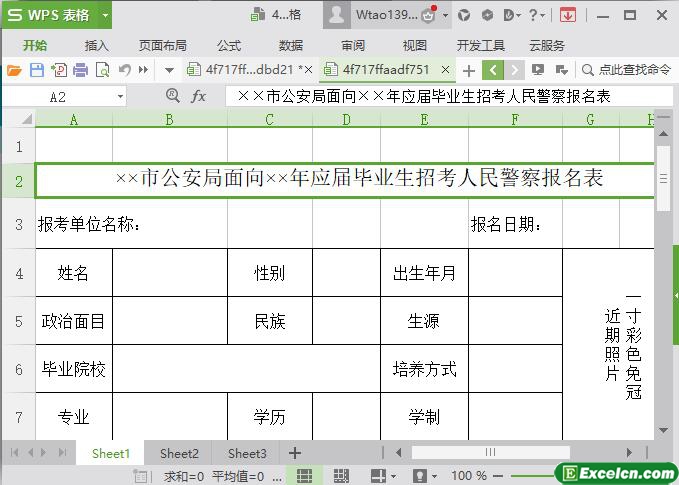Click the 出生年月 cell
Image resolution: width=679 pixels, height=485 pixels.
[x=424, y=273]
